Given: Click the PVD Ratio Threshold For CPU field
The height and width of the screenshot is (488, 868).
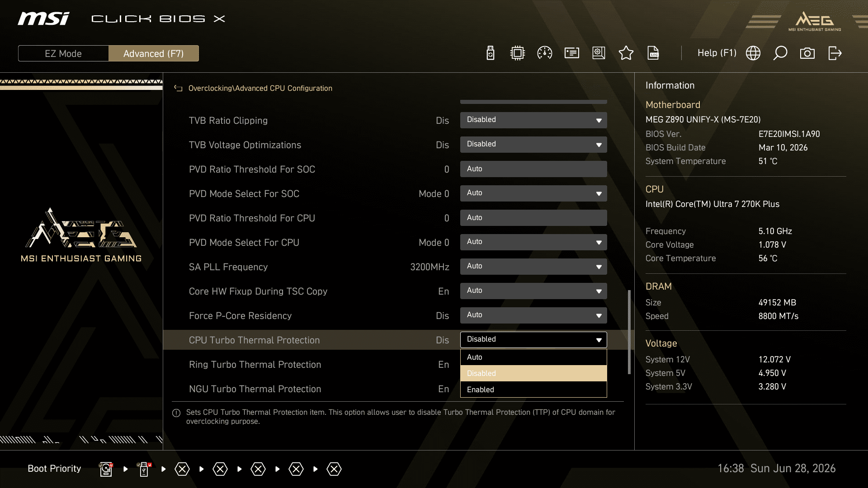Looking at the screenshot, I should tap(533, 218).
